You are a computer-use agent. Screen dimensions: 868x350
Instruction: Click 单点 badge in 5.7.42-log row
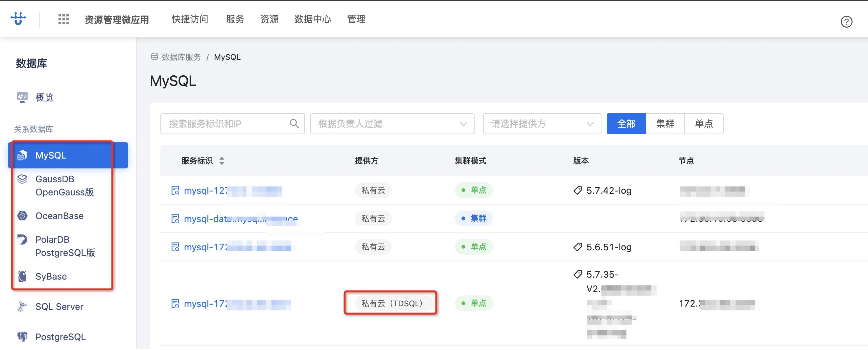[474, 190]
